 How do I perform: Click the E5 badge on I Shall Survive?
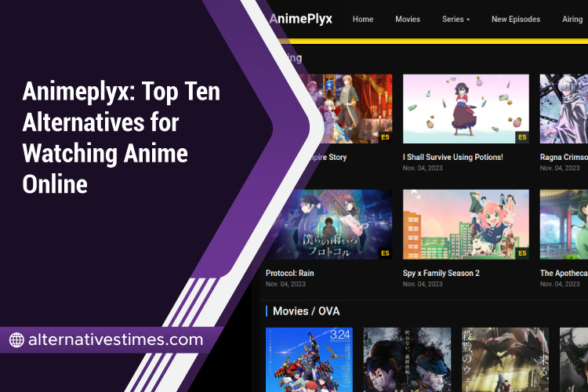[x=522, y=137]
